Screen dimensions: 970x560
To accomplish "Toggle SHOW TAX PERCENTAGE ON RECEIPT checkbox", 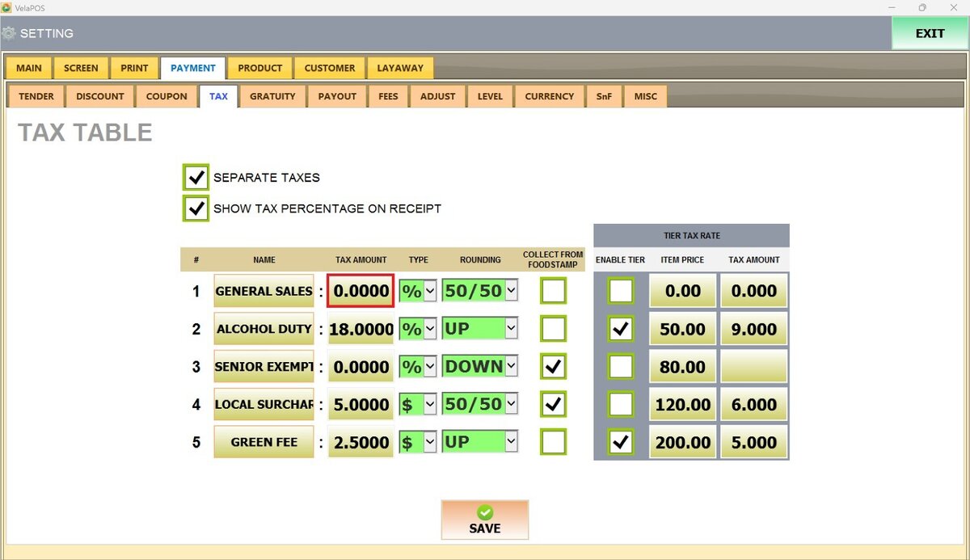I will point(196,208).
